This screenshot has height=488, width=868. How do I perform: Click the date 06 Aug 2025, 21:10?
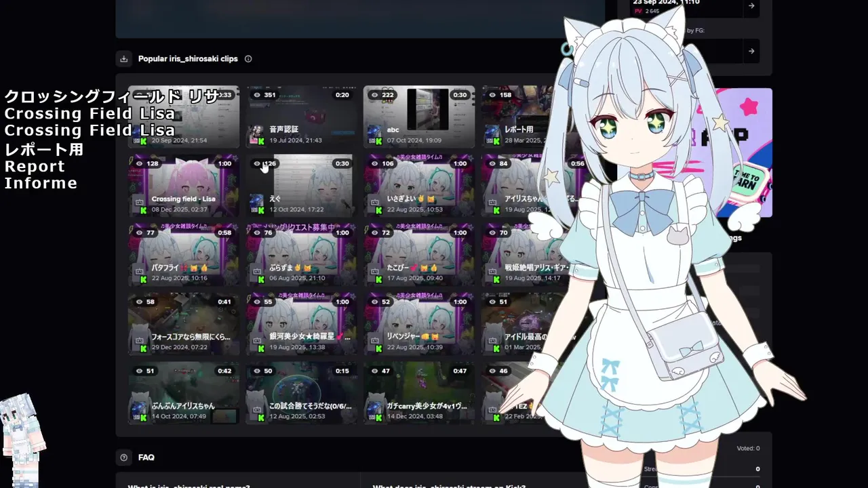point(297,279)
